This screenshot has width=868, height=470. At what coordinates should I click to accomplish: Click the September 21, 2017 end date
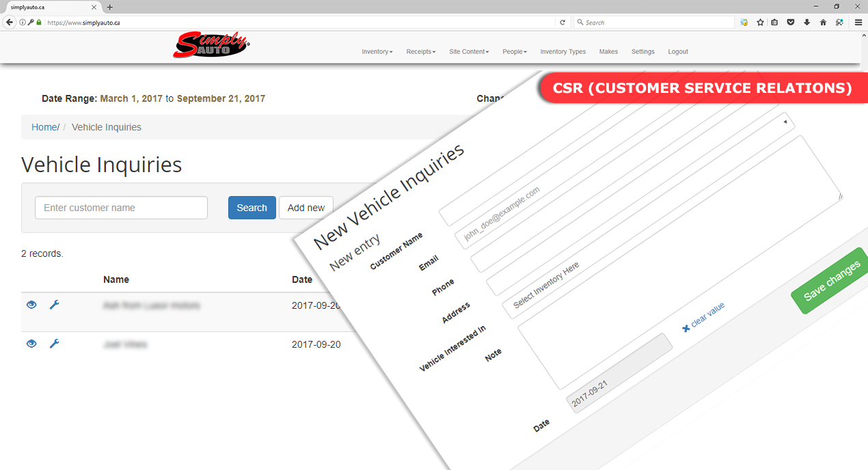point(221,98)
